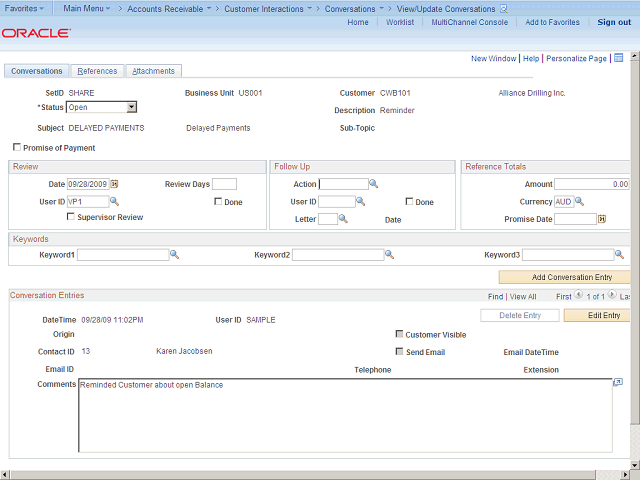Click Add Conversation Entry button
640x480 pixels.
point(567,277)
